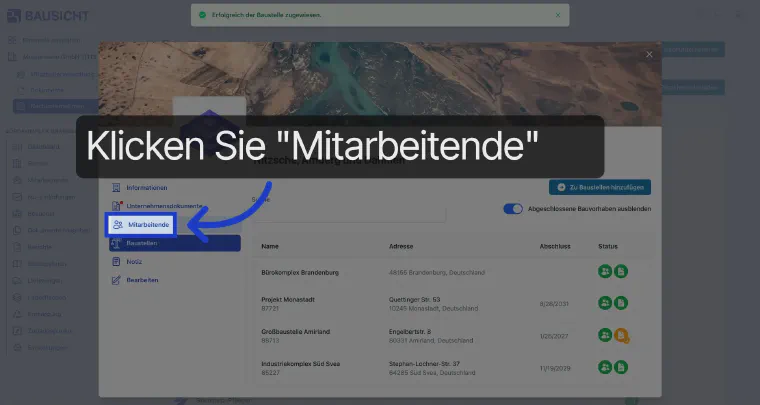Toggle Abgeschlossene Bauvorhaben ausblenden switch
The image size is (760, 405).
click(513, 209)
